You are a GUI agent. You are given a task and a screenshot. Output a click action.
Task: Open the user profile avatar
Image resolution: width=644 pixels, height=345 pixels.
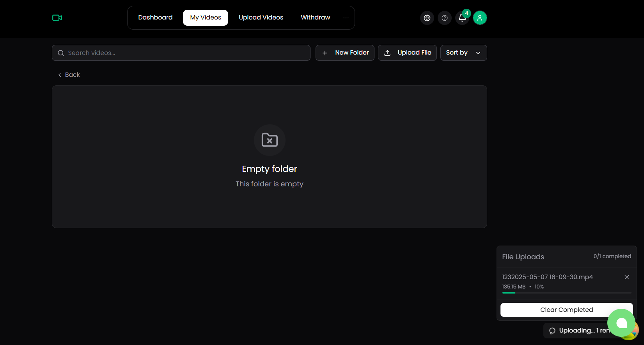coord(480,18)
